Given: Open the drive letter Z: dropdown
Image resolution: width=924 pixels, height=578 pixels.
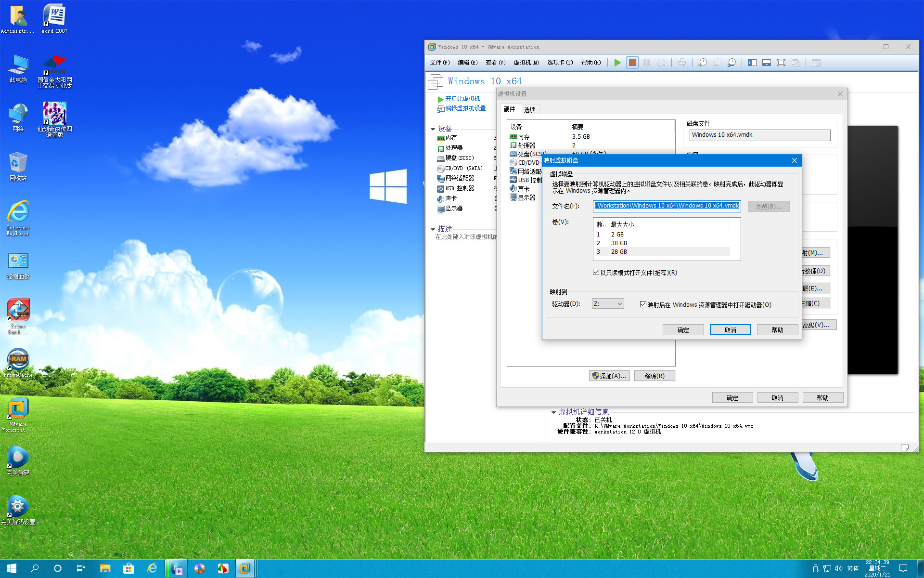Looking at the screenshot, I should 608,304.
